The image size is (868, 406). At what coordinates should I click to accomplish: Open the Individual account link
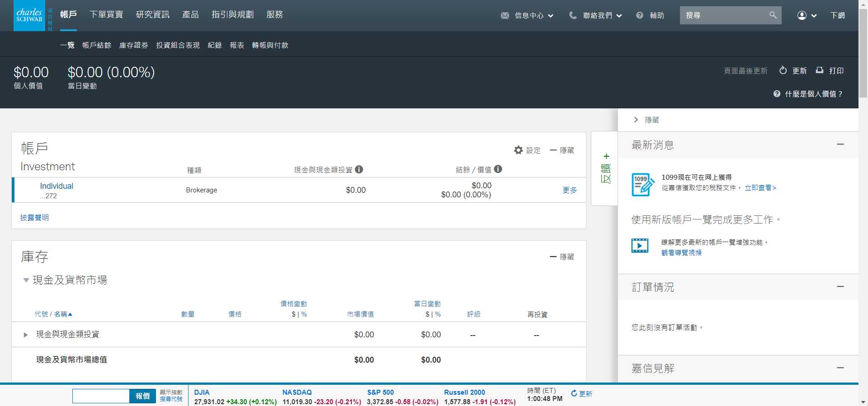[x=57, y=186]
